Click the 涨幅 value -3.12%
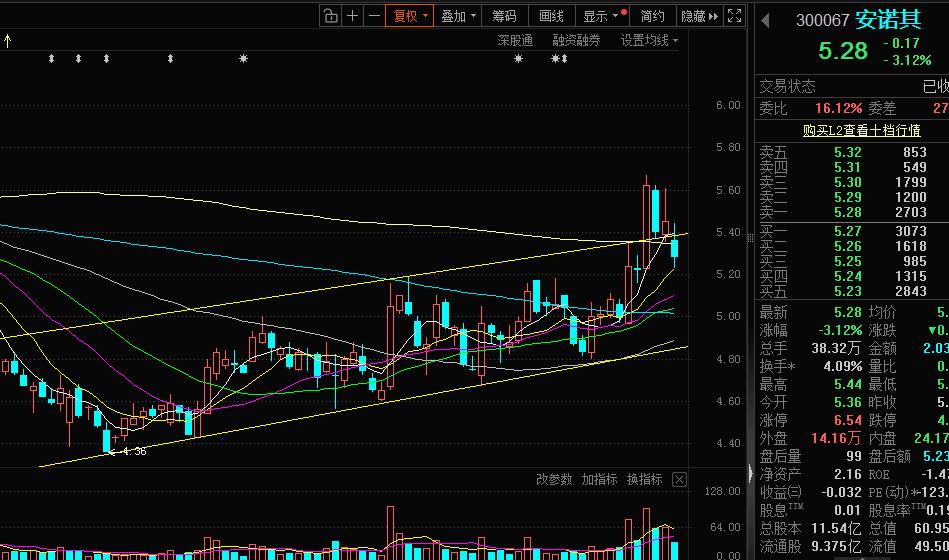The height and width of the screenshot is (560, 949). click(840, 331)
